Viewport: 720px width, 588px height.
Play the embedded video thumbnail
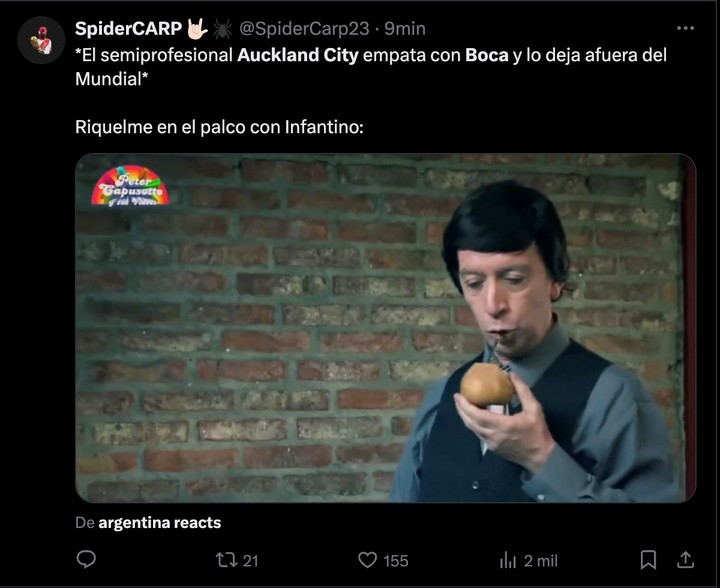[385, 328]
